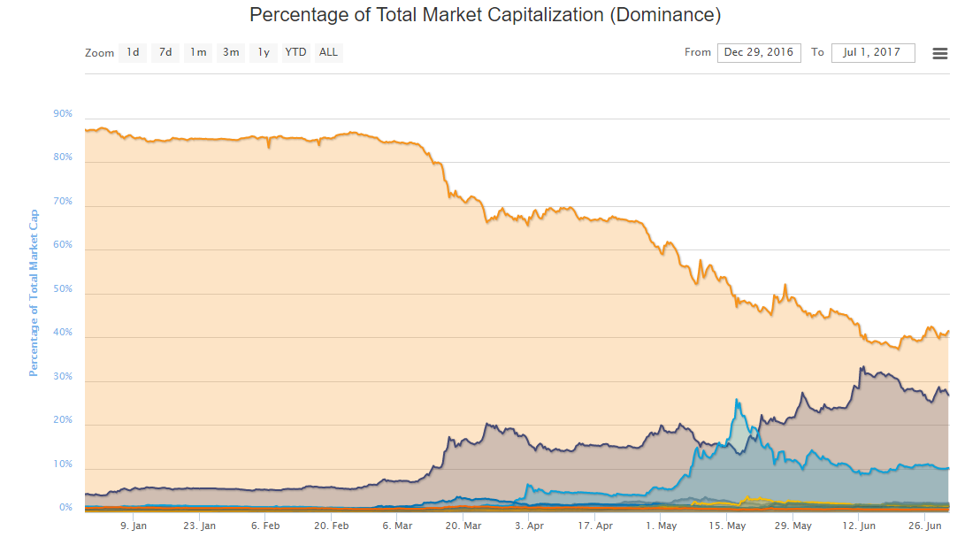Click the '26. Jun' x-axis label
This screenshot has width=980, height=545.
click(x=925, y=526)
